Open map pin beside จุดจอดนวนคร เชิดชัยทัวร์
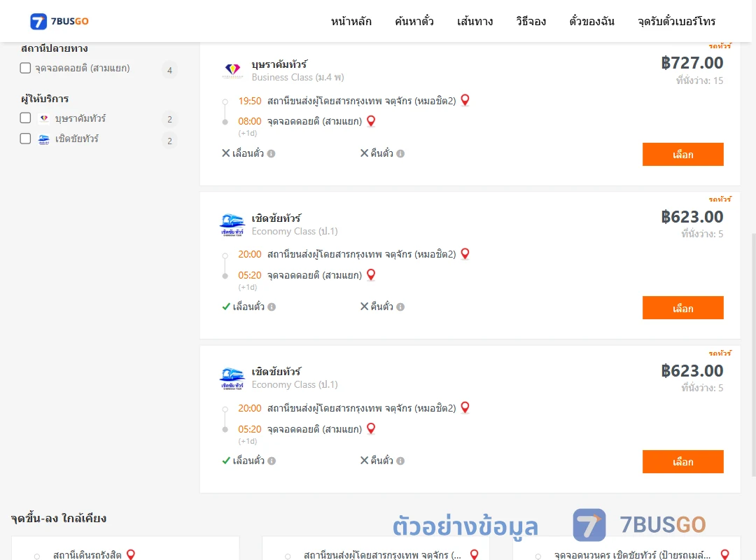 (x=724, y=554)
